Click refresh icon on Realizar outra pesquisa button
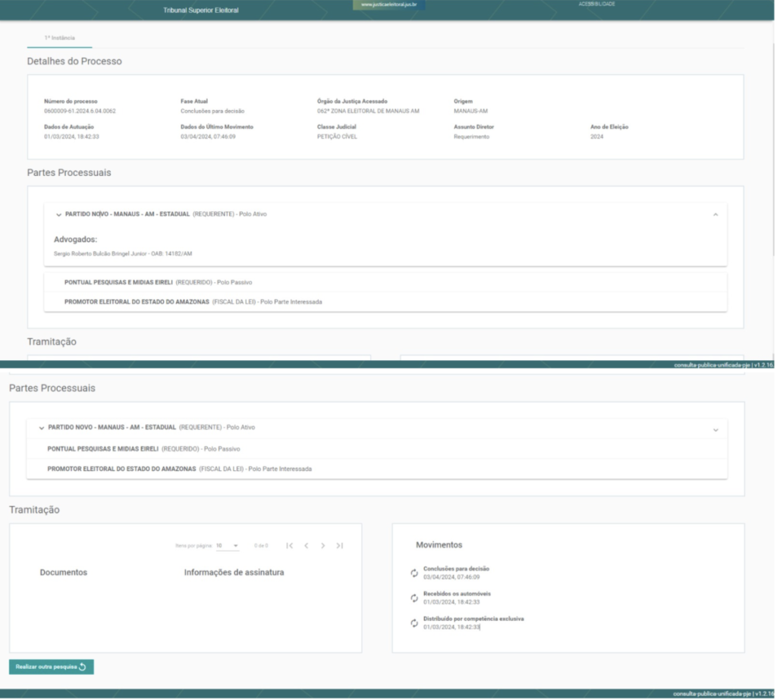The height and width of the screenshot is (700, 777). 83,667
